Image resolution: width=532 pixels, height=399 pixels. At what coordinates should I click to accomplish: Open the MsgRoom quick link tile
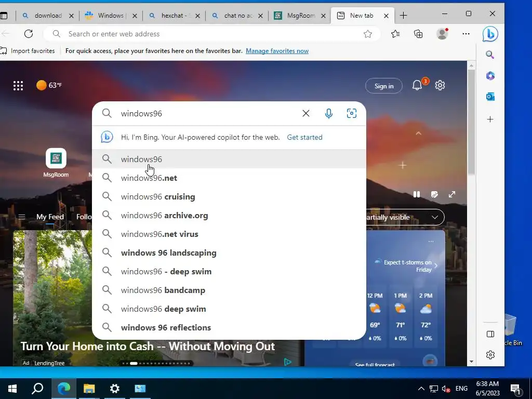click(x=56, y=163)
